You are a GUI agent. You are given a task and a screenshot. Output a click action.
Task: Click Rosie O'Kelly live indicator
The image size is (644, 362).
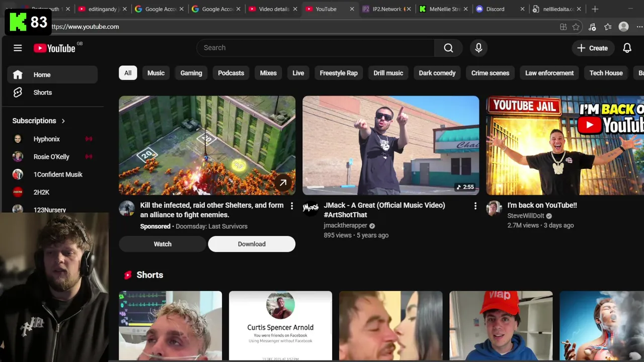[x=89, y=156]
